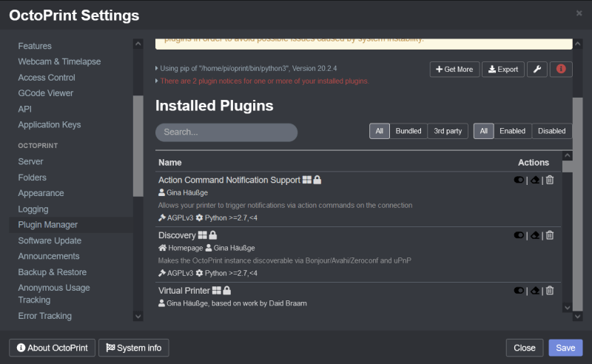Screen dimensions: 592x364
Task: Open System info dialog
Action: pos(134,348)
